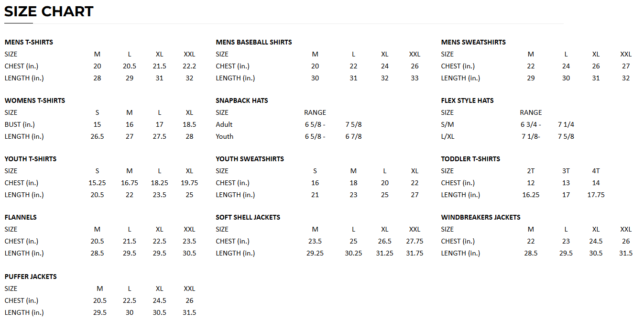644x322 pixels.
Task: Click the SIZE CHART page heading
Action: point(49,11)
